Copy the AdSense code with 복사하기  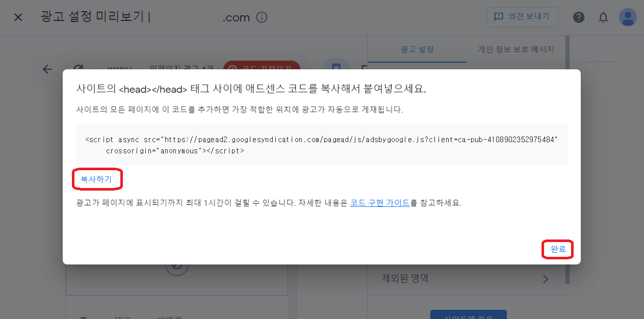click(x=96, y=179)
